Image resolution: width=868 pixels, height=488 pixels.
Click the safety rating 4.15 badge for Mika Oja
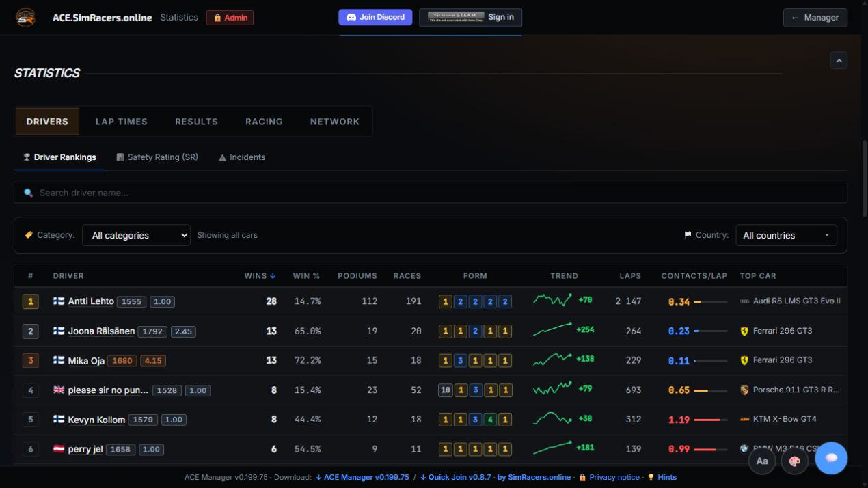[x=154, y=360]
